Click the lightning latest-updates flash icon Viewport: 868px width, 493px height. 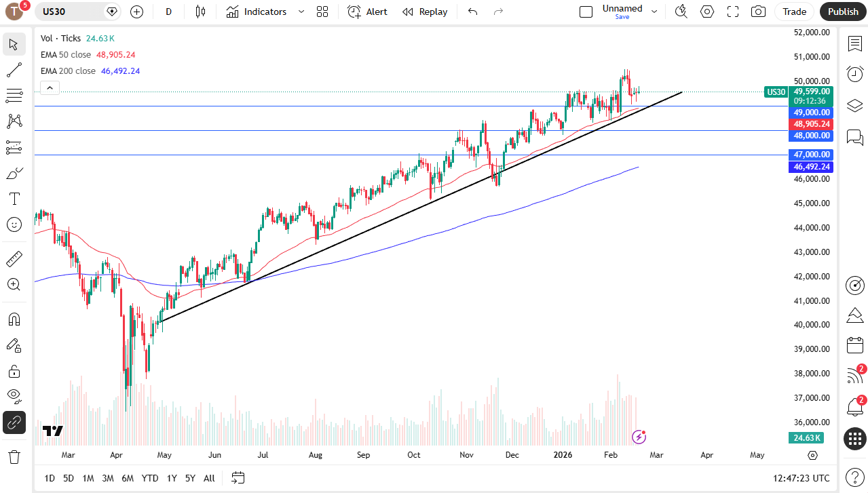[x=639, y=437]
